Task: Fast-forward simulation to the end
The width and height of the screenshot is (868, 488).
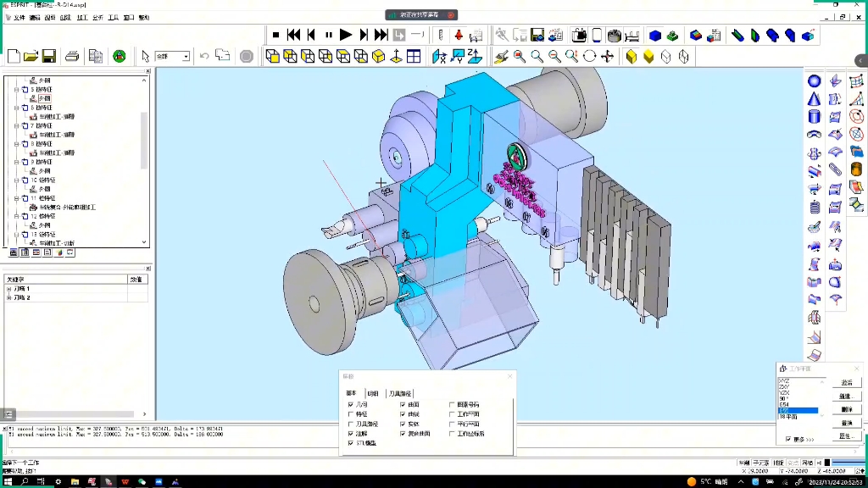Action: (381, 35)
